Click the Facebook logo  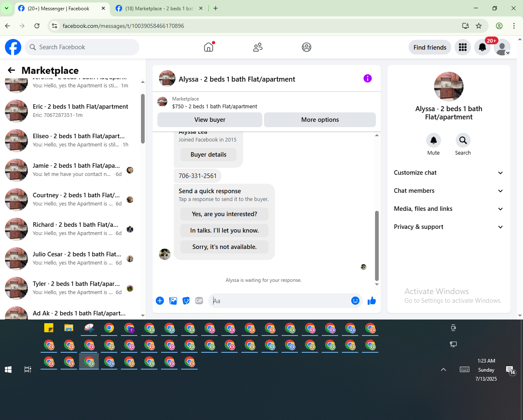coord(13,47)
